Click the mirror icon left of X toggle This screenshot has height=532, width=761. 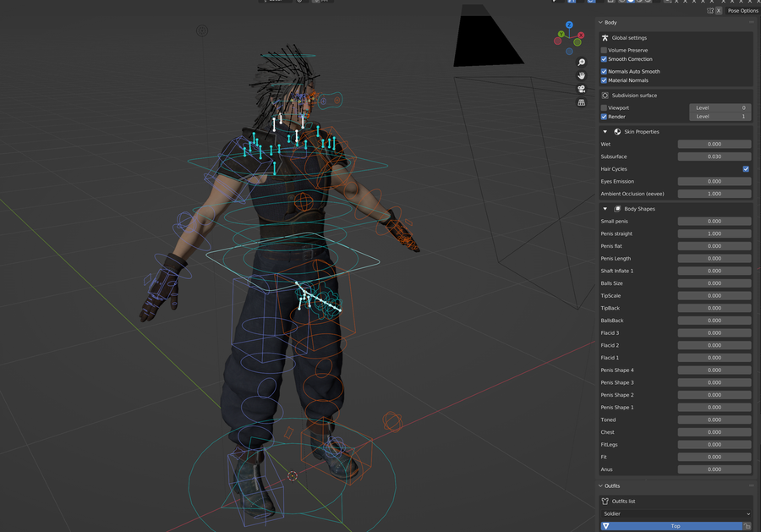[x=710, y=11]
